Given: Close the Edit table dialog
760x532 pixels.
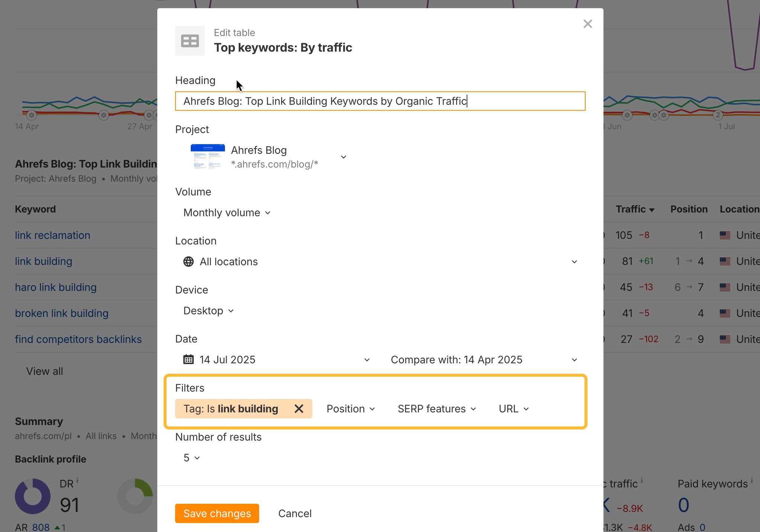Looking at the screenshot, I should click(587, 24).
